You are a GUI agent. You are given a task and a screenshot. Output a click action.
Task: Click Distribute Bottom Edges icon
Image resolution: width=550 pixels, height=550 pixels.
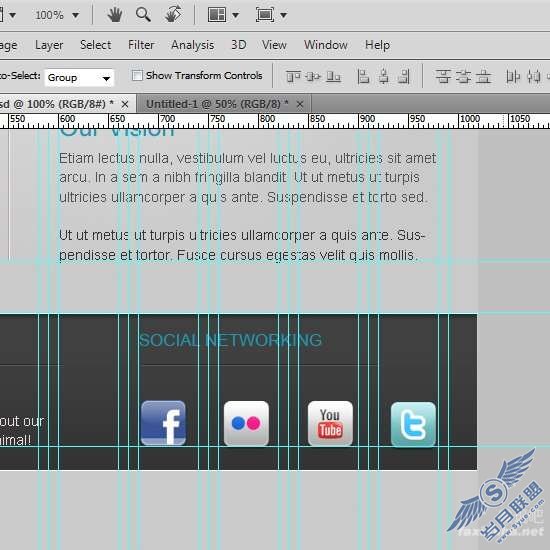[x=484, y=76]
